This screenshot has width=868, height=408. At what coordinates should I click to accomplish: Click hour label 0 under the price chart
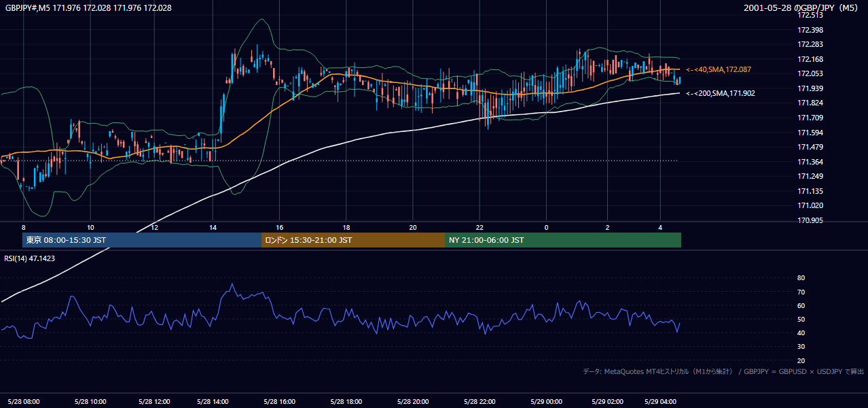(x=545, y=227)
